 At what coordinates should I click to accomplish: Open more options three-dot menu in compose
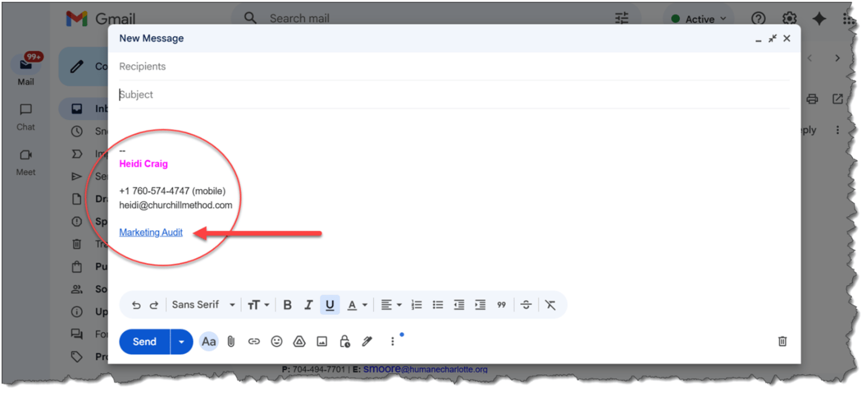[x=393, y=342]
